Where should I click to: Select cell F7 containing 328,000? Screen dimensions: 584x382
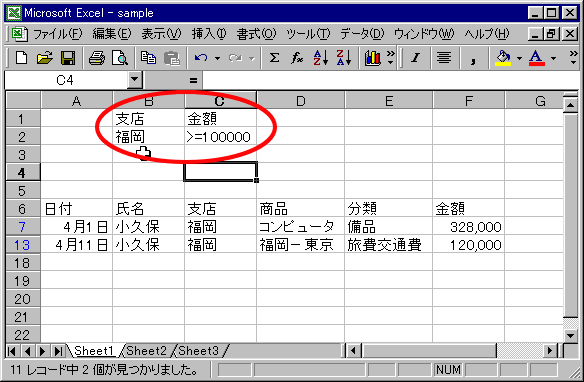pyautogui.click(x=468, y=226)
